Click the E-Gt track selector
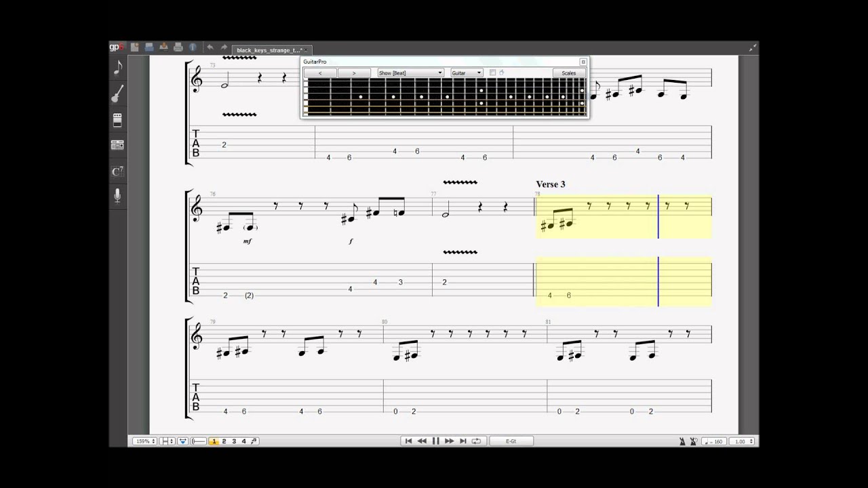The image size is (868, 488). point(511,441)
